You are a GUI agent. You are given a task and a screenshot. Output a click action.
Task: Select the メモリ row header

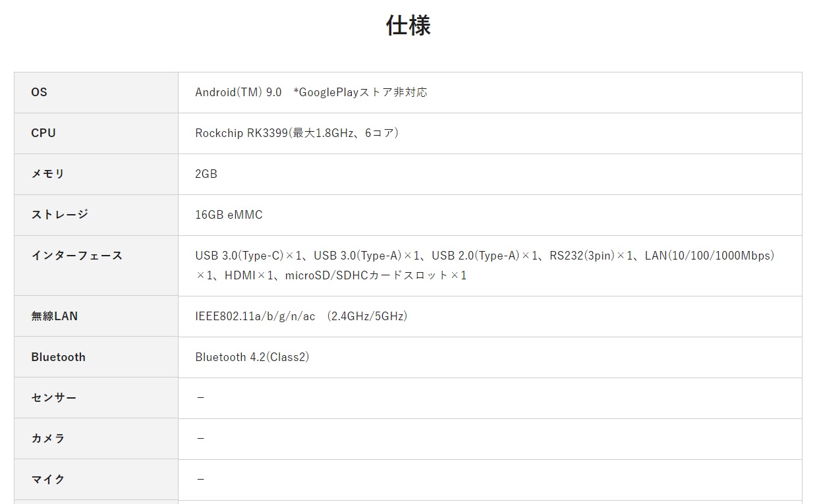click(48, 174)
